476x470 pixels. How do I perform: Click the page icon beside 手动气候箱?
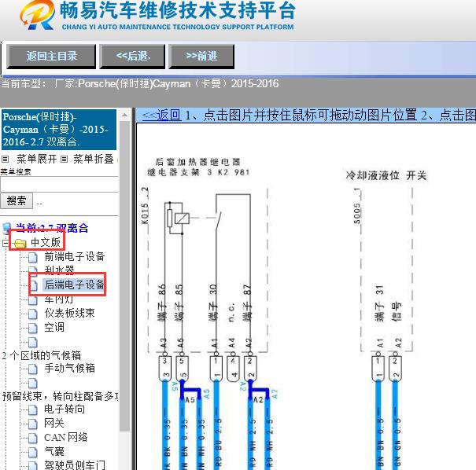coord(33,369)
